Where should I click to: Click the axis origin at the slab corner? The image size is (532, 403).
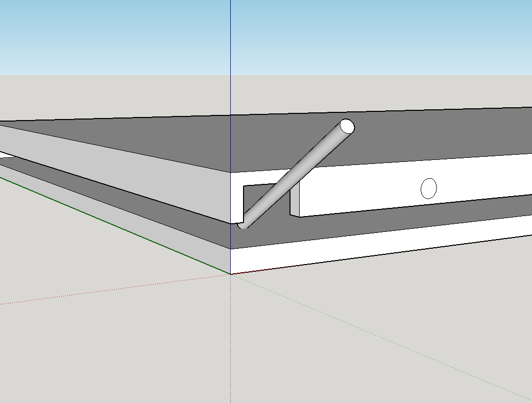point(230,274)
